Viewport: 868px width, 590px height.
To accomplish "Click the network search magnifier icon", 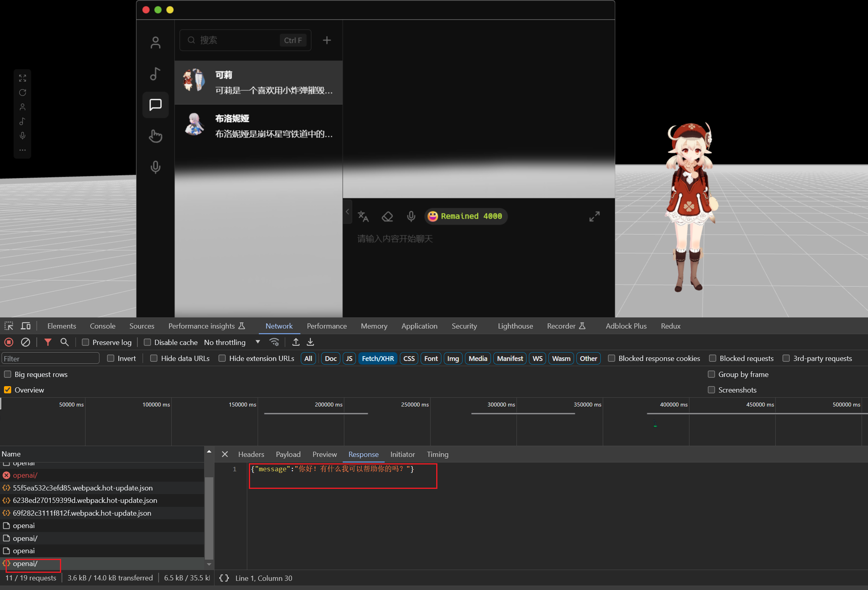I will pos(64,342).
